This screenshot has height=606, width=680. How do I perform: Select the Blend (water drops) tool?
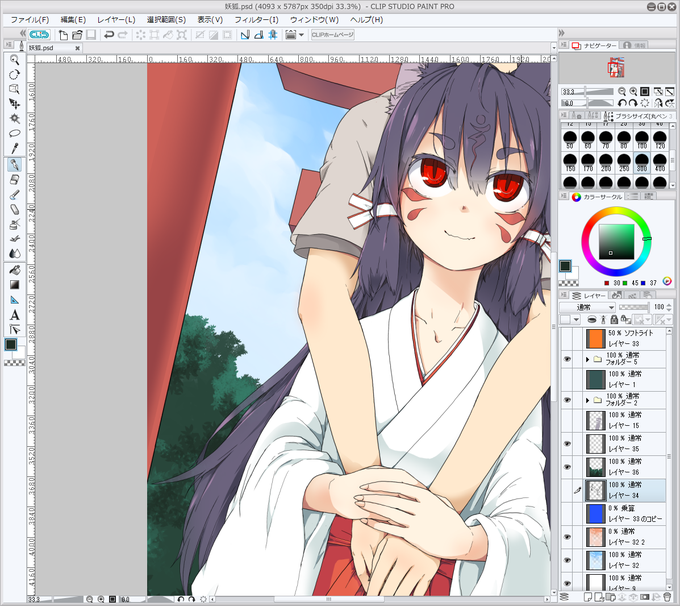coord(14,253)
